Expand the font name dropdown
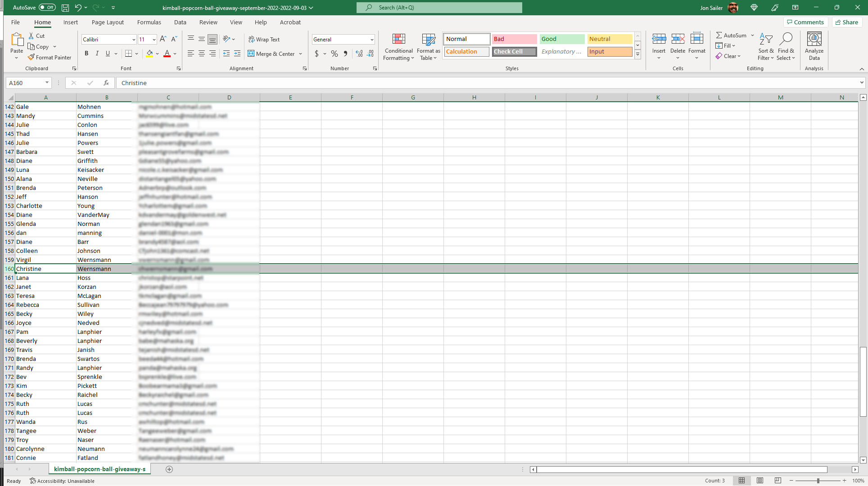Image resolution: width=868 pixels, height=486 pixels. tap(134, 40)
